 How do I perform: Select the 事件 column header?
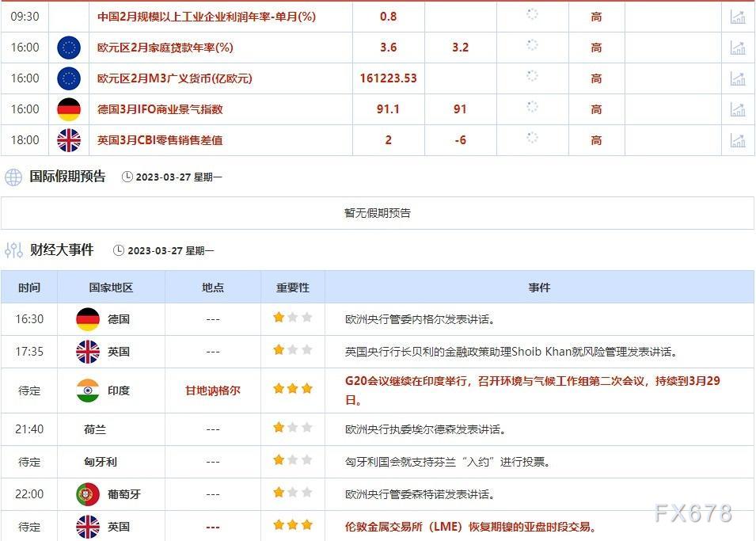click(539, 288)
